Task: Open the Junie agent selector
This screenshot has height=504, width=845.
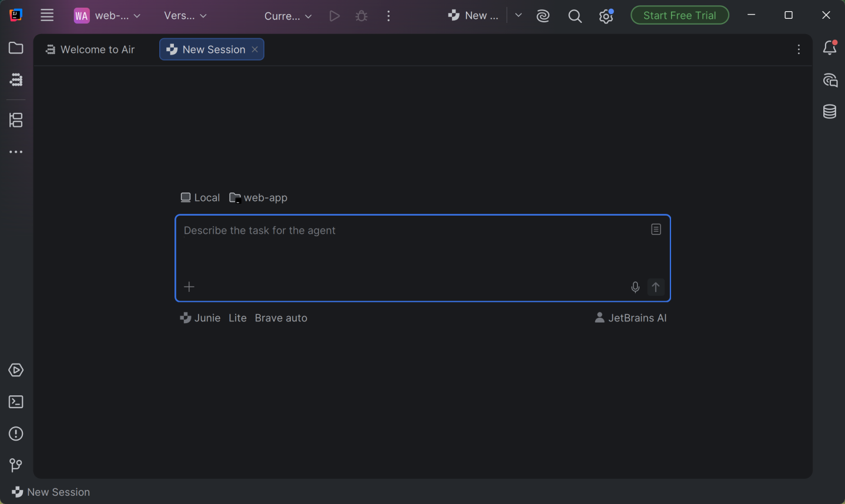Action: point(200,318)
